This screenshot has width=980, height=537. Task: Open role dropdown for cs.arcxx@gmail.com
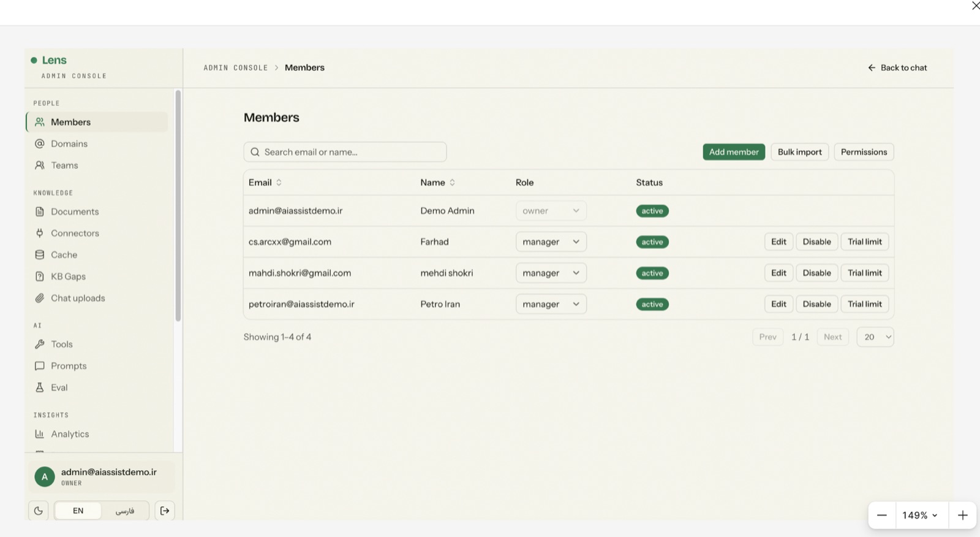click(551, 242)
